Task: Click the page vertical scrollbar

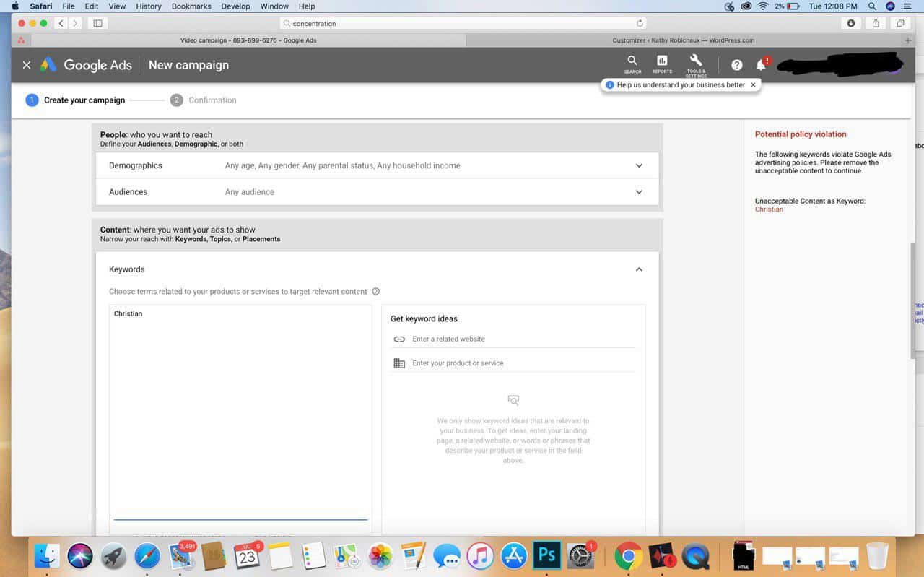Action: pyautogui.click(x=913, y=300)
